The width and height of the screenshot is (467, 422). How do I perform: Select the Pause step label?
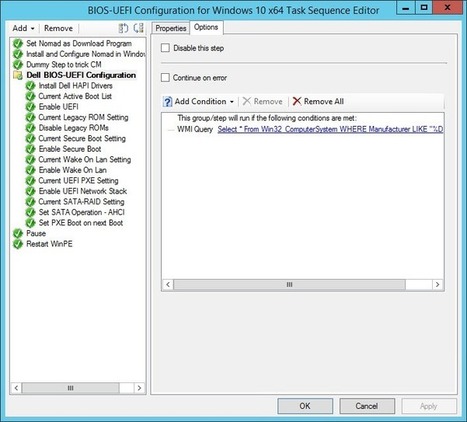pyautogui.click(x=36, y=233)
